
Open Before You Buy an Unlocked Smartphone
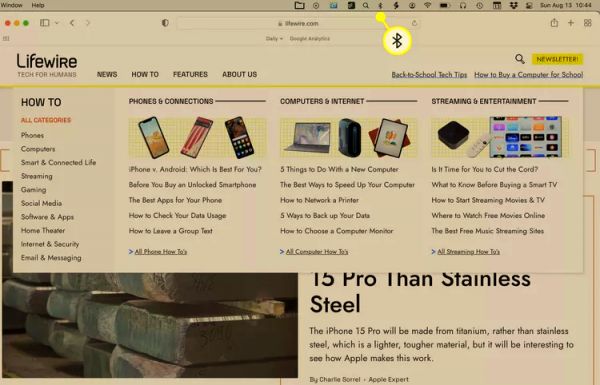click(192, 184)
